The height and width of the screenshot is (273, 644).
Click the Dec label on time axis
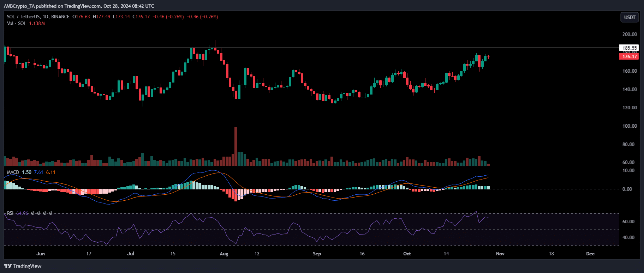[x=590, y=254]
